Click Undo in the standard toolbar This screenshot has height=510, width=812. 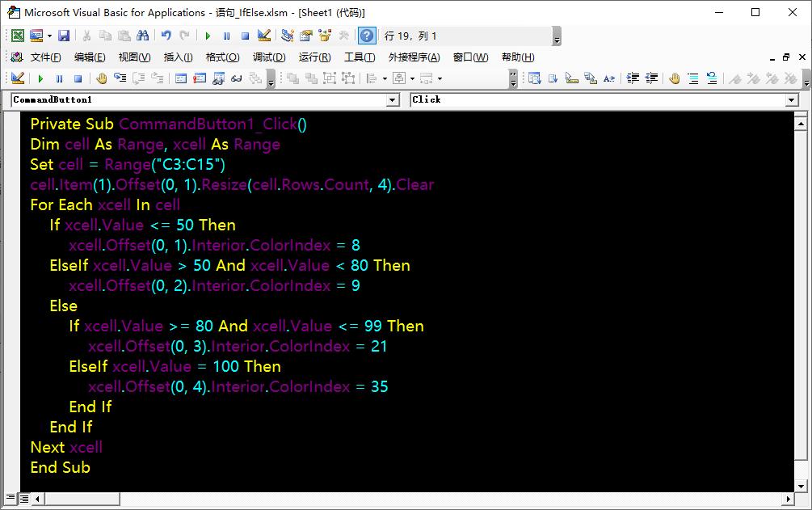click(166, 36)
